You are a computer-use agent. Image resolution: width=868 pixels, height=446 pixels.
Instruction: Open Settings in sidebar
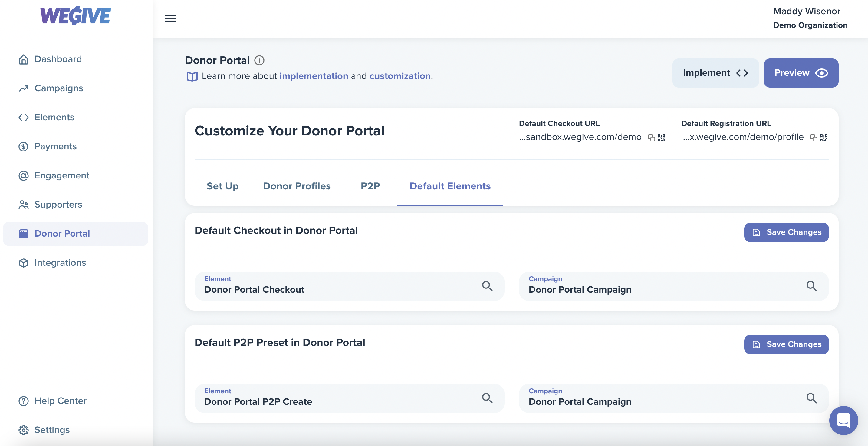click(75, 430)
